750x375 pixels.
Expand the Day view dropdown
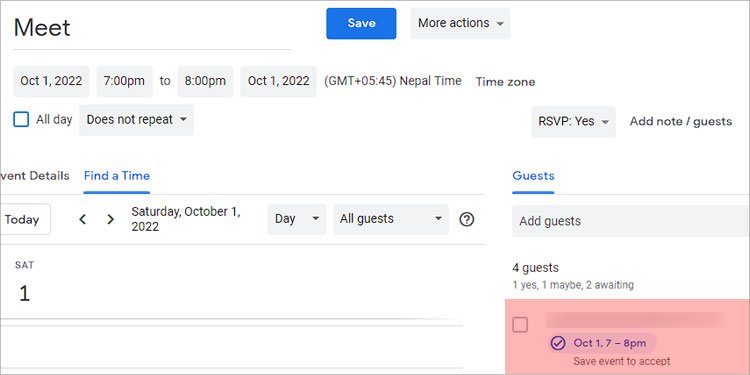point(297,219)
